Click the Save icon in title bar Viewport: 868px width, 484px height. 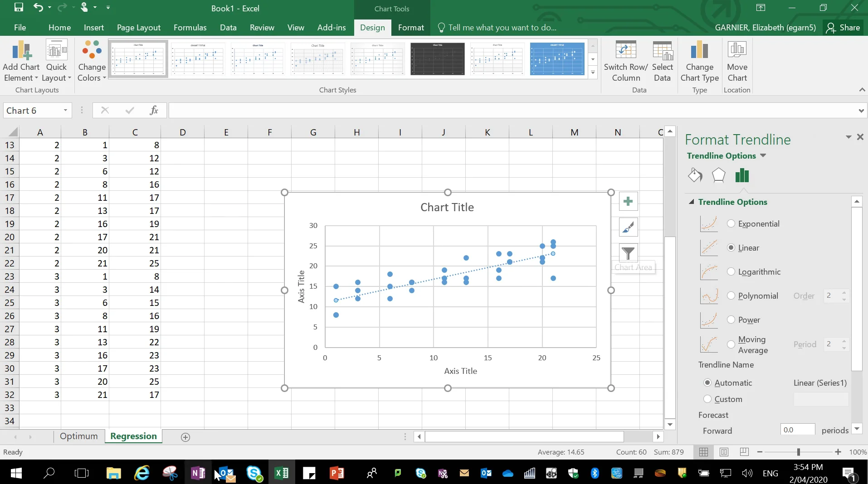pyautogui.click(x=19, y=7)
